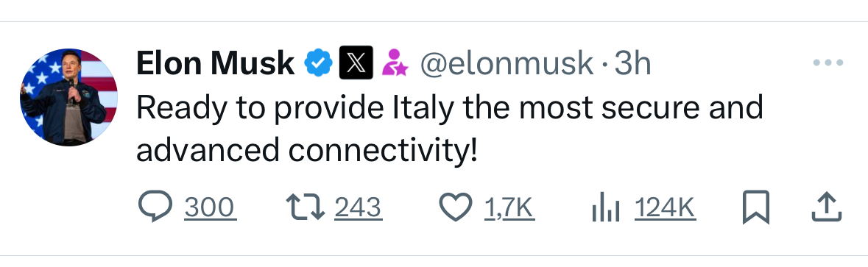The height and width of the screenshot is (267, 868).
Task: Open the tweet about Italy connectivity
Action: 450,128
